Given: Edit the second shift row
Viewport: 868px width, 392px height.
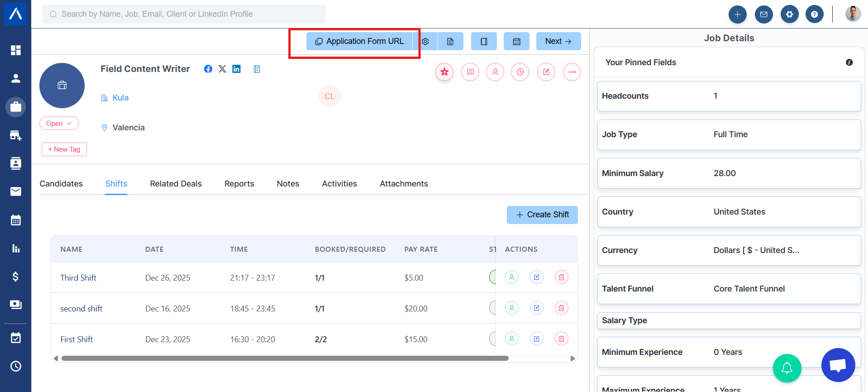Looking at the screenshot, I should (537, 308).
